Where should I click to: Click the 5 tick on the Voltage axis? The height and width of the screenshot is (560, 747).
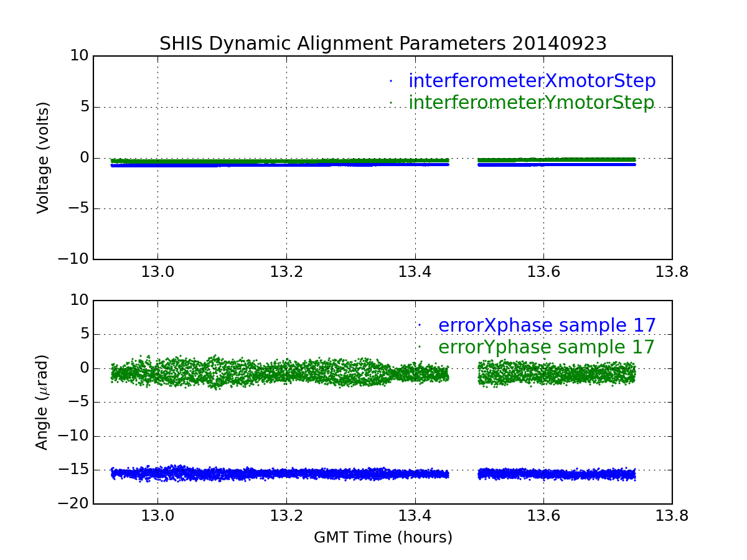click(x=83, y=107)
